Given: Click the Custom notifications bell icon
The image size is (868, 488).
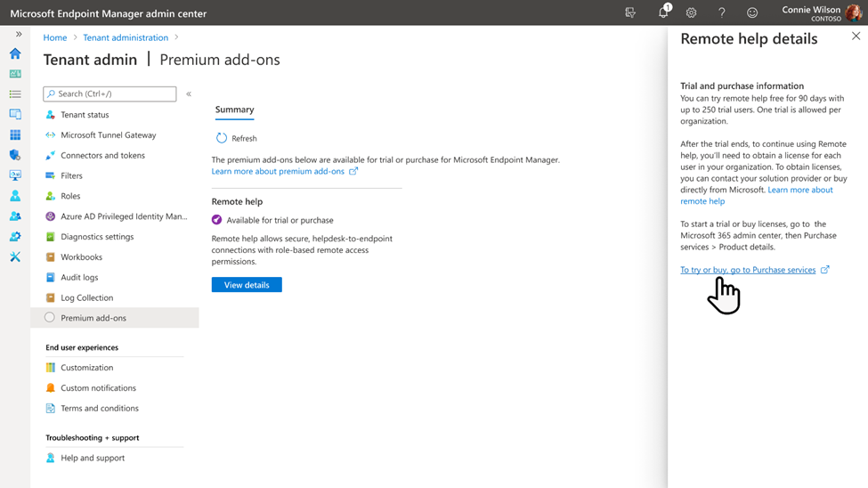Looking at the screenshot, I should [51, 387].
